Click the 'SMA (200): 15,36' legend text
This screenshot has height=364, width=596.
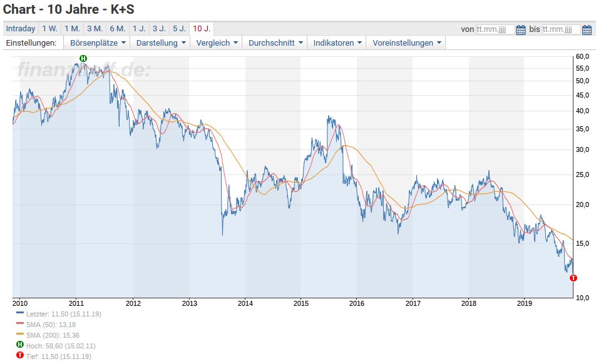53,335
